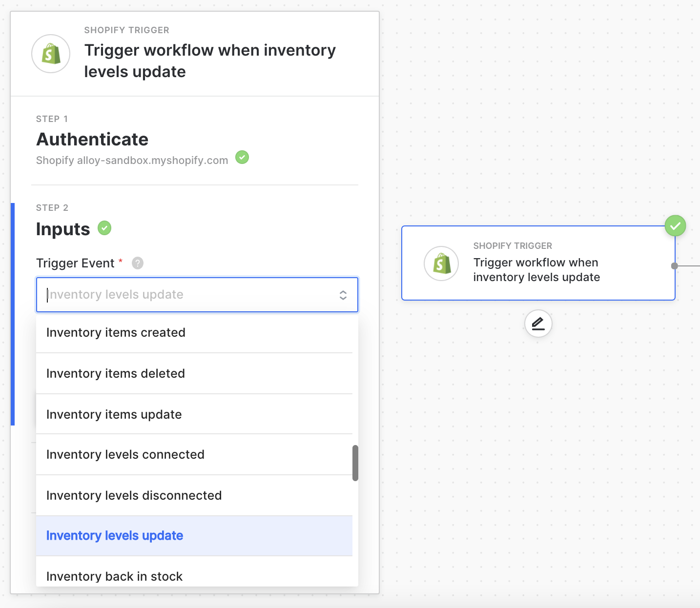Click the Shopify logo in panel header
The width and height of the screenshot is (700, 608).
point(51,54)
